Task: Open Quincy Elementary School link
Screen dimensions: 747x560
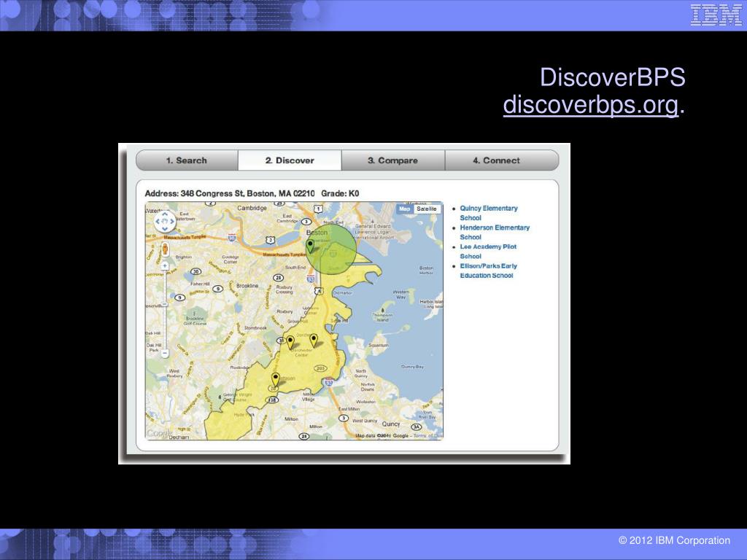Action: point(488,213)
